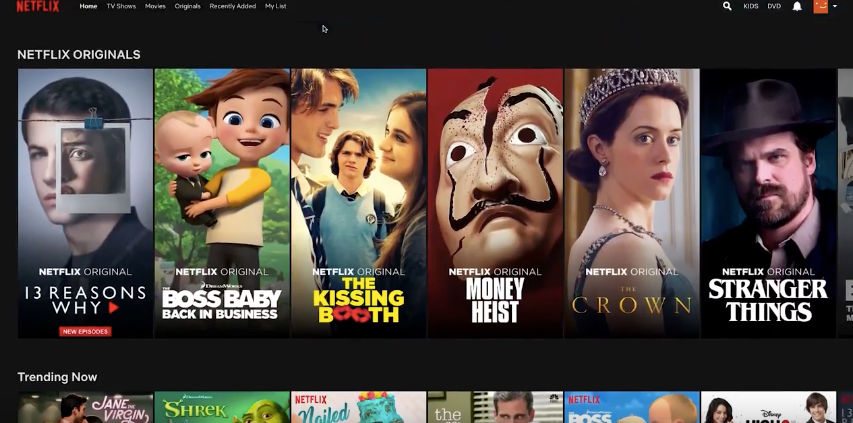Open the Movies menu item

coord(155,7)
